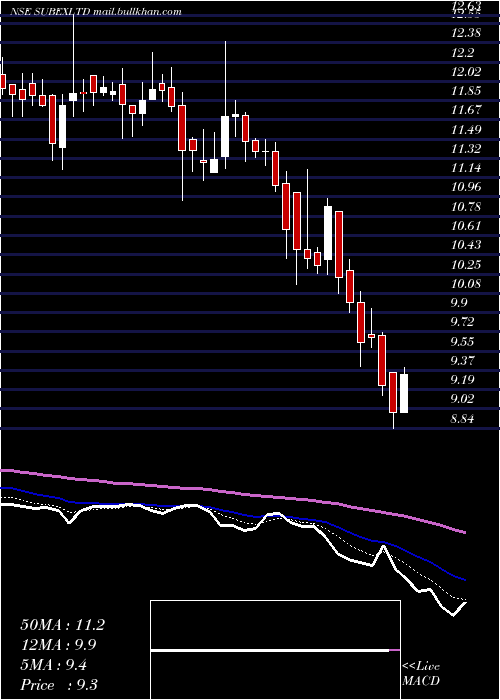Click the 9.02 price axis label
The image size is (500, 700).
(462, 399)
